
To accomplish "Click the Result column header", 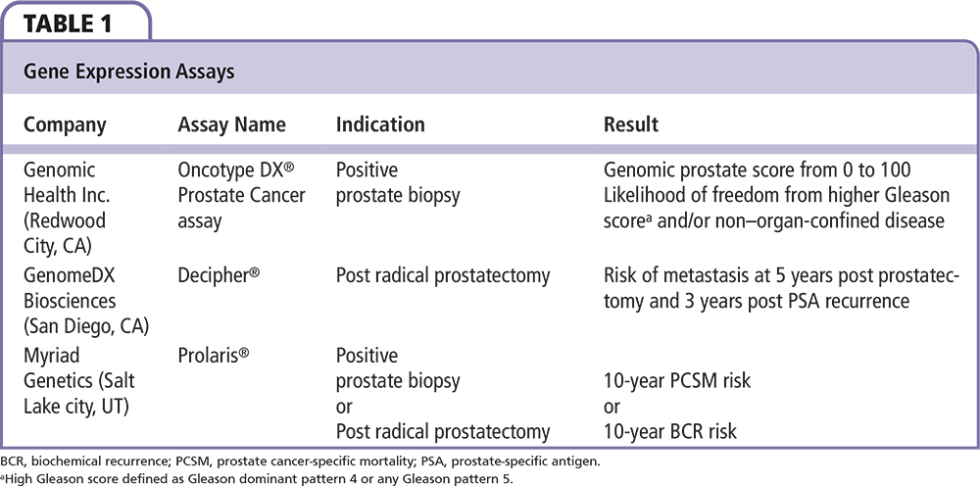I will pyautogui.click(x=631, y=125).
